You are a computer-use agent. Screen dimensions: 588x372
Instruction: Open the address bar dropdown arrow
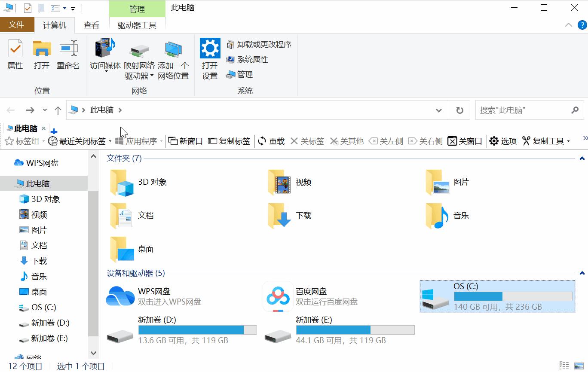439,110
